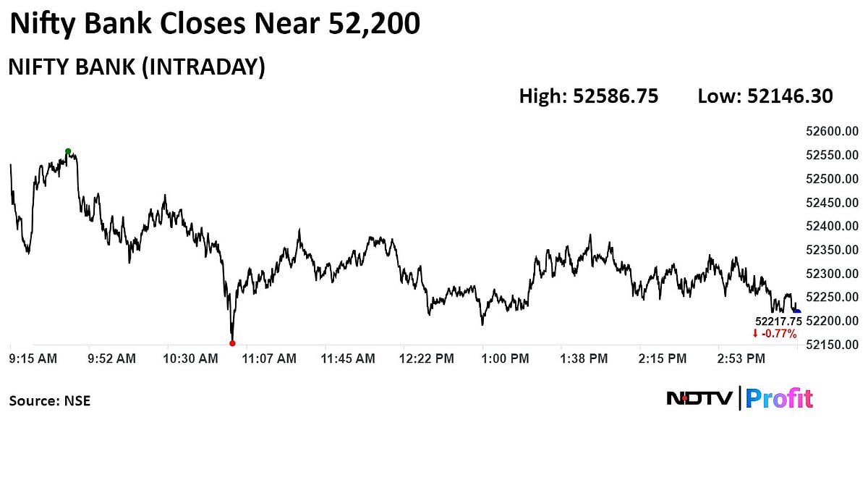Click the 52150.00 price axis label
The width and height of the screenshot is (868, 488).
click(x=831, y=344)
